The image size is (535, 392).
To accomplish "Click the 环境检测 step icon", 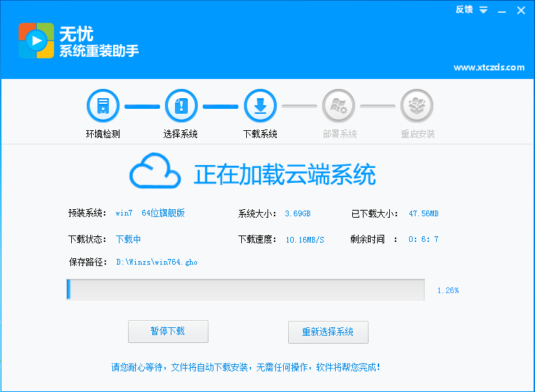I will (x=103, y=107).
